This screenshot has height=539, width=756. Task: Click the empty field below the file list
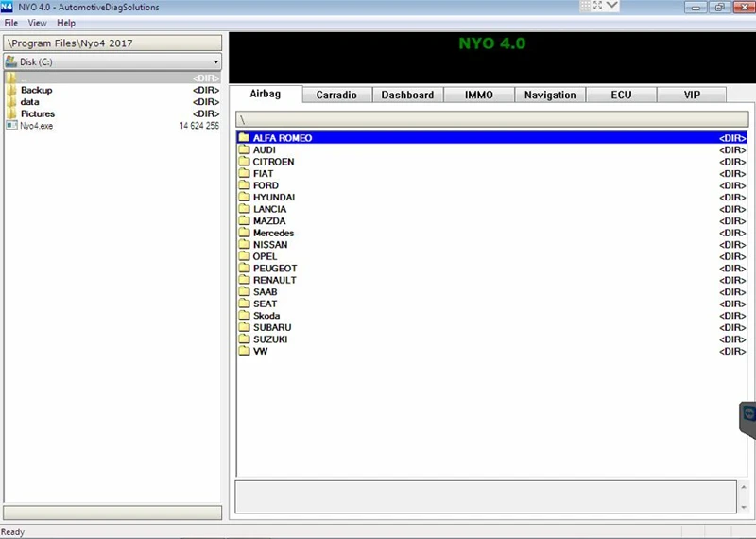(112, 513)
